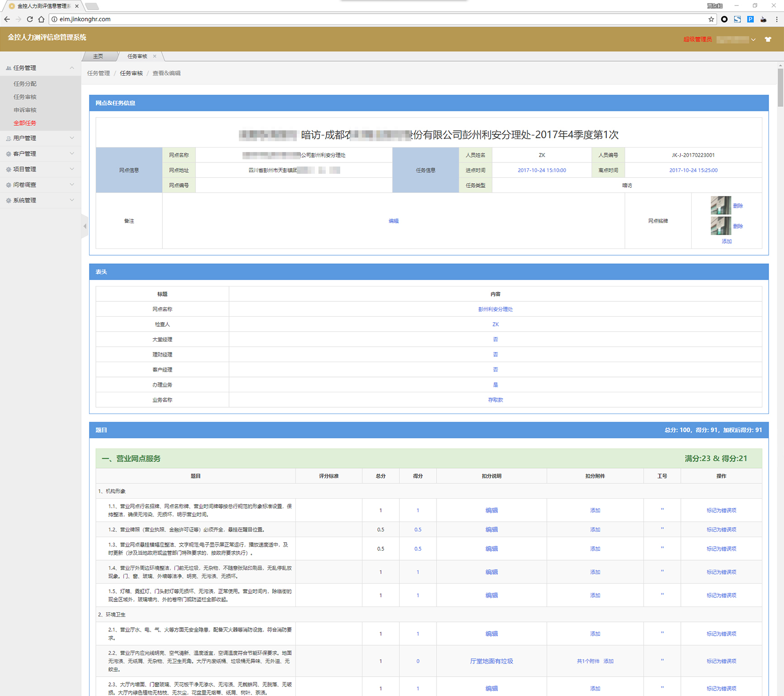Open the Chrome three-dot menu
Viewport: 784px width, 696px height.
point(777,19)
